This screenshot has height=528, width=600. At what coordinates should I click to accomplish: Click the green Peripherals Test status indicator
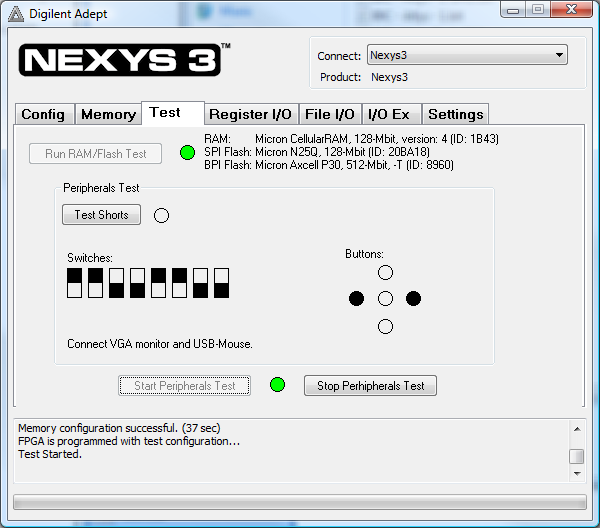tap(277, 385)
